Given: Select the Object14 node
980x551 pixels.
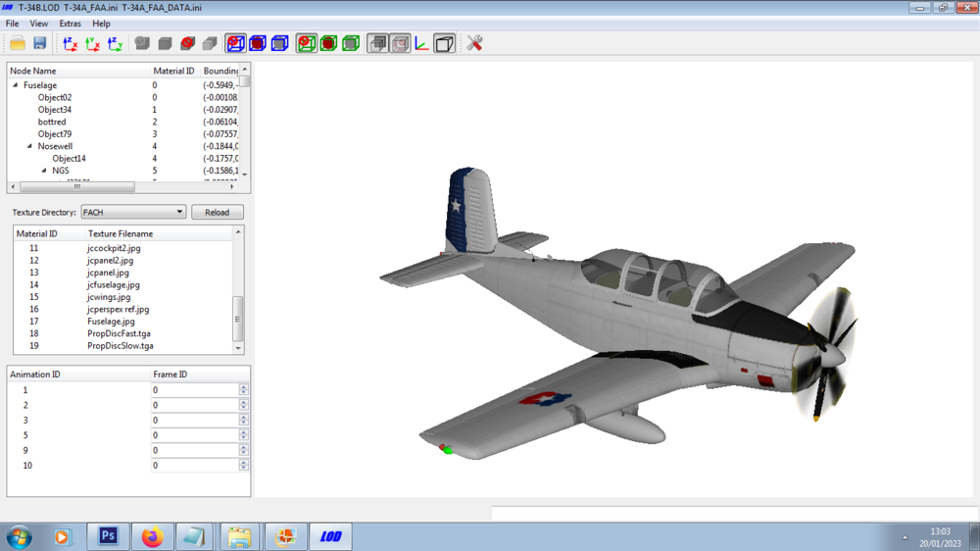Looking at the screenshot, I should click(x=70, y=158).
